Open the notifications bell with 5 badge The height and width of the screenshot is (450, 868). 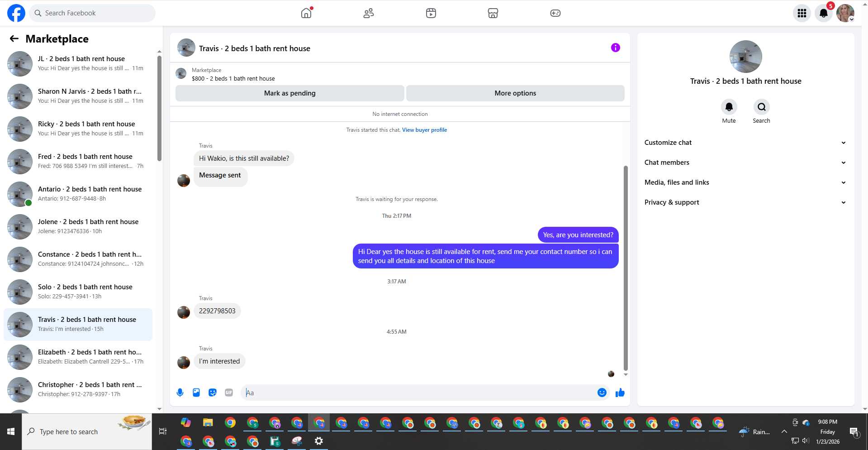tap(824, 13)
